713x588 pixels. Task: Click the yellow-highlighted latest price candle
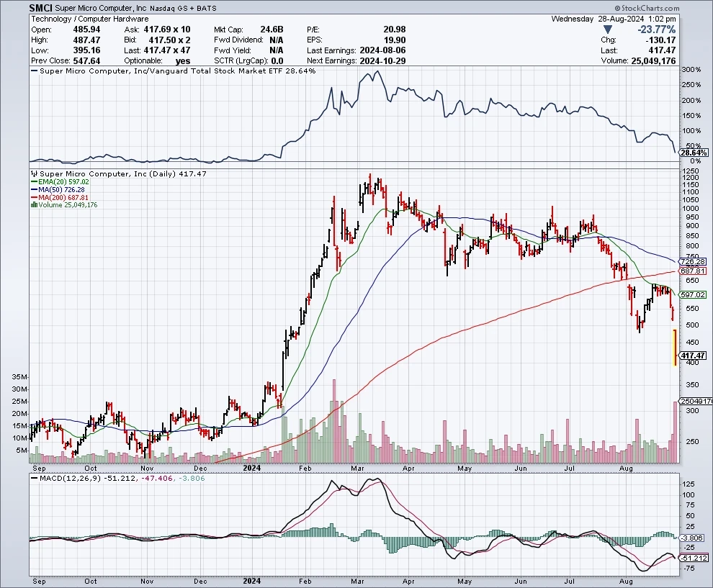coord(674,348)
